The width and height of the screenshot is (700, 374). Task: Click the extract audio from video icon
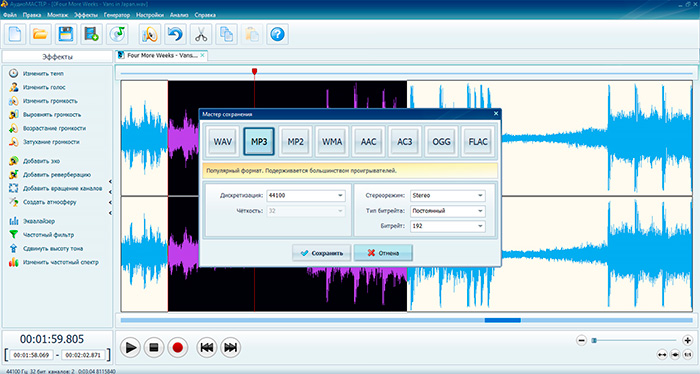pyautogui.click(x=91, y=34)
